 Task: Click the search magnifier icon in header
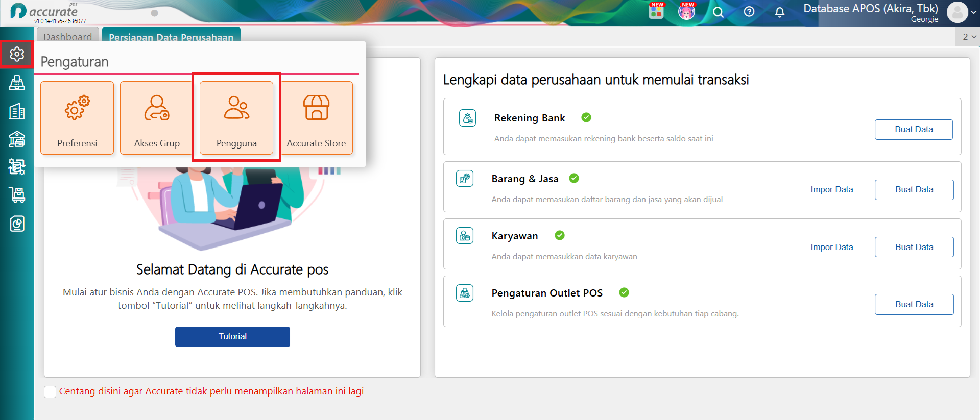click(x=718, y=12)
